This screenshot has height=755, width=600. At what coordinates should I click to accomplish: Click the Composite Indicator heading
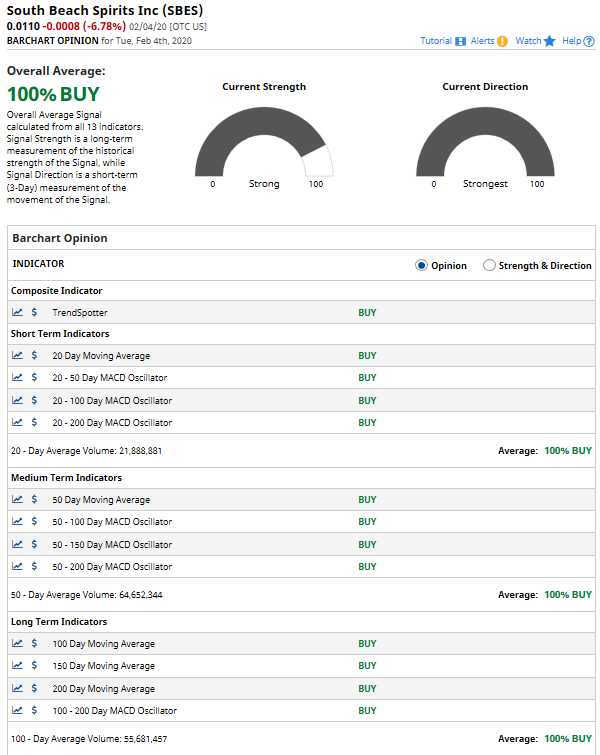pyautogui.click(x=57, y=291)
